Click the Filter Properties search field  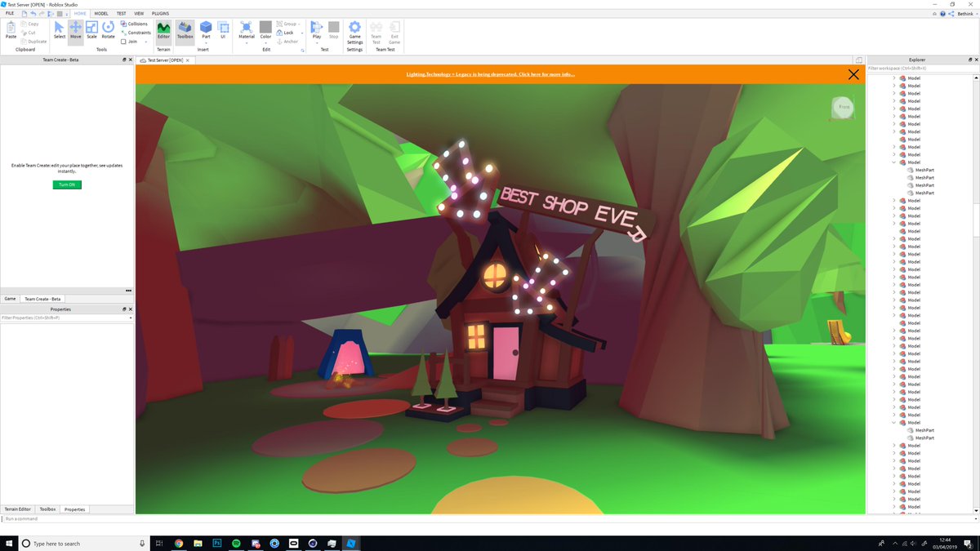point(66,318)
